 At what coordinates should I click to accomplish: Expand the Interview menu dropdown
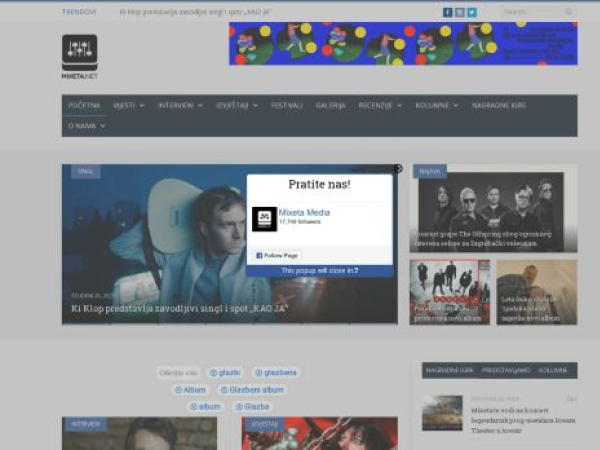click(x=180, y=105)
